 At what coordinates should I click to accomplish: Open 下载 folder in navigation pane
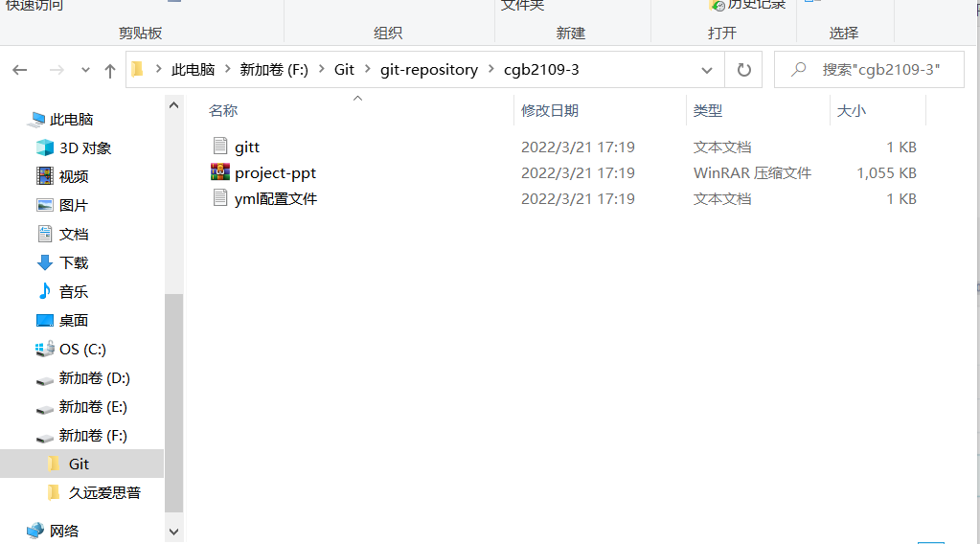(74, 263)
